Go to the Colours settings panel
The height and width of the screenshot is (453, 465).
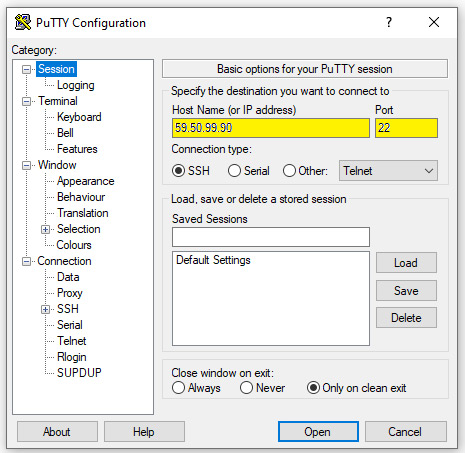coord(74,245)
